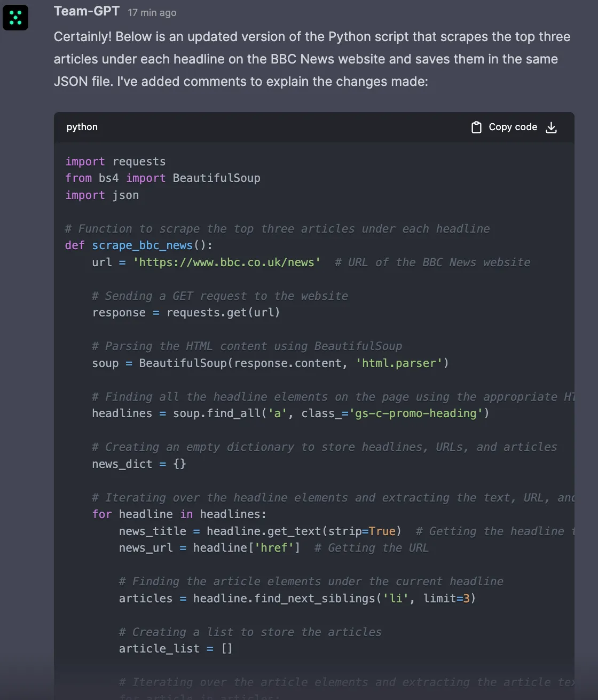Click the 'soup = BeautifulSoup(...)' line
Viewport: 598px width, 700px height.
pos(270,363)
